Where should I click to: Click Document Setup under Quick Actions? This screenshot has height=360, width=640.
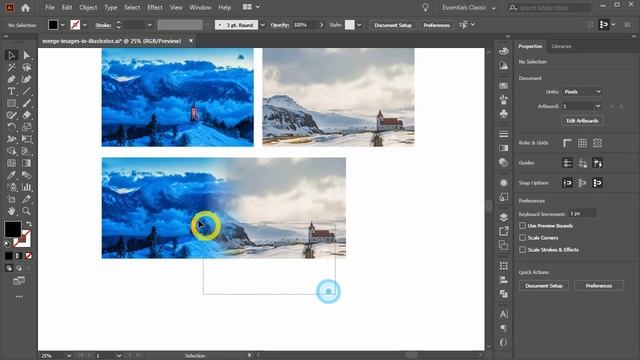544,286
